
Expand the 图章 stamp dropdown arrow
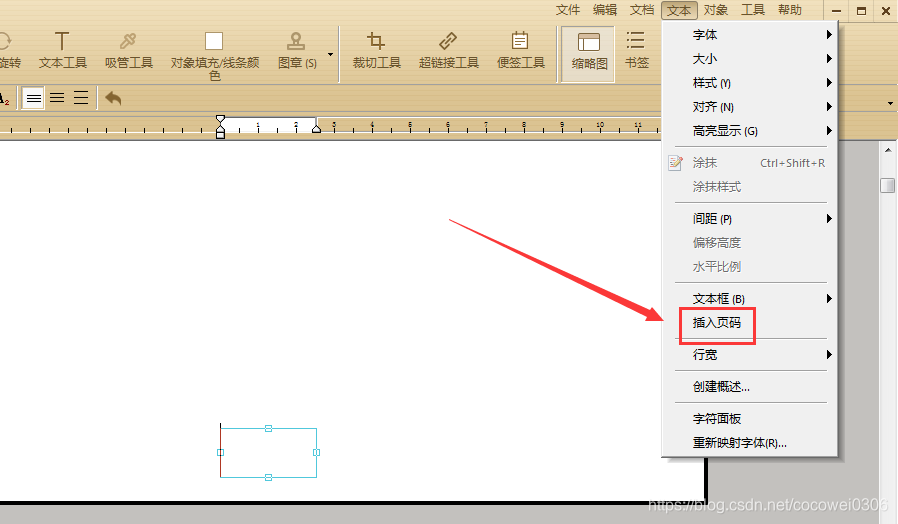(x=330, y=54)
